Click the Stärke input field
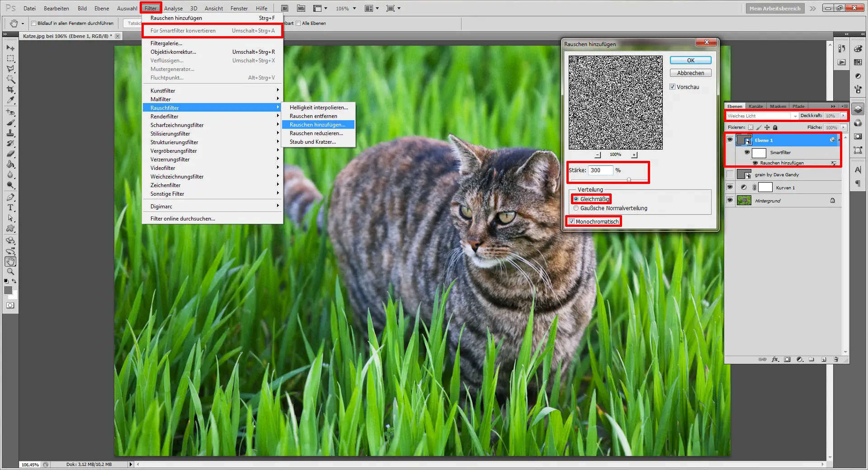Viewport: 868px width, 470px height. pyautogui.click(x=602, y=170)
